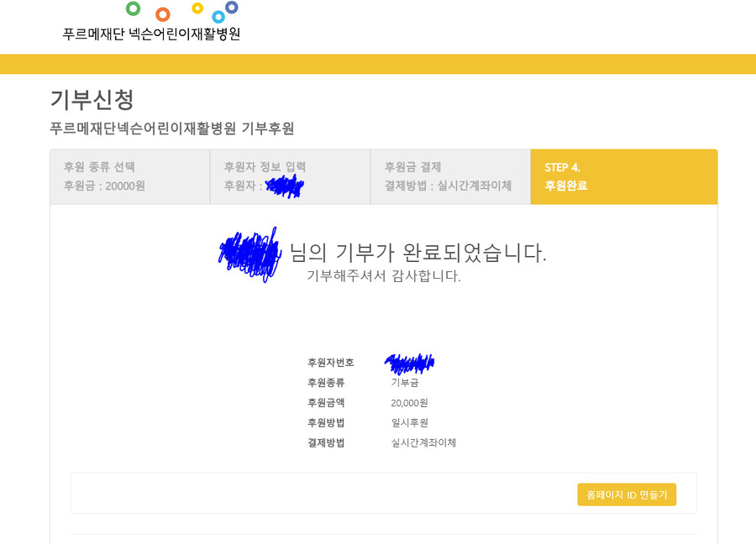This screenshot has height=544, width=756.
Task: Open the 푸르메재단 넥슨어린이재활병원 logo text
Action: 151,34
